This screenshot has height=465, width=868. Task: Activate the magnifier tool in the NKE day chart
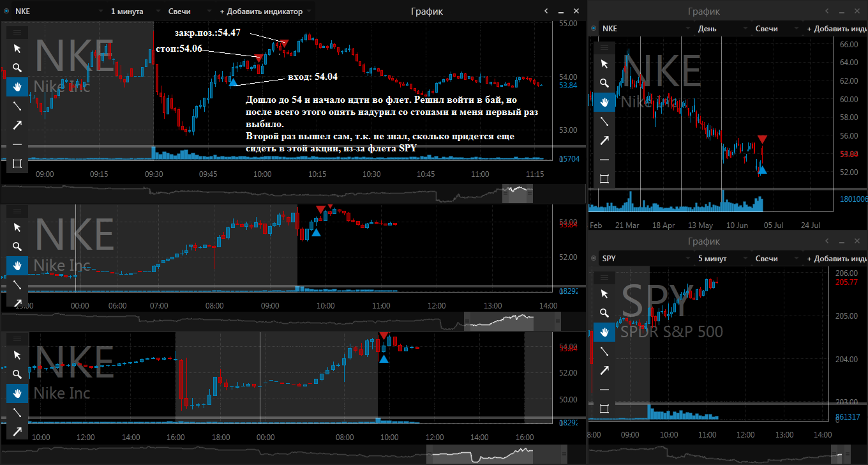pos(604,83)
